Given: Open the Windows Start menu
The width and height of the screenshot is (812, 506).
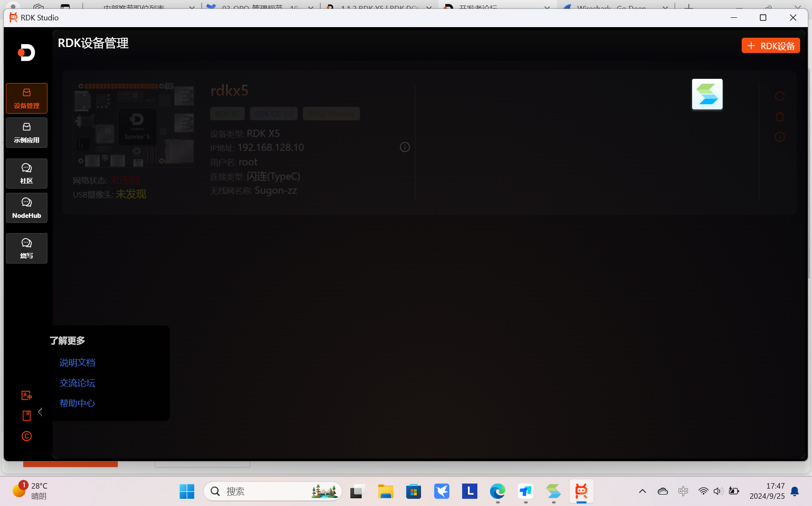Looking at the screenshot, I should [187, 492].
